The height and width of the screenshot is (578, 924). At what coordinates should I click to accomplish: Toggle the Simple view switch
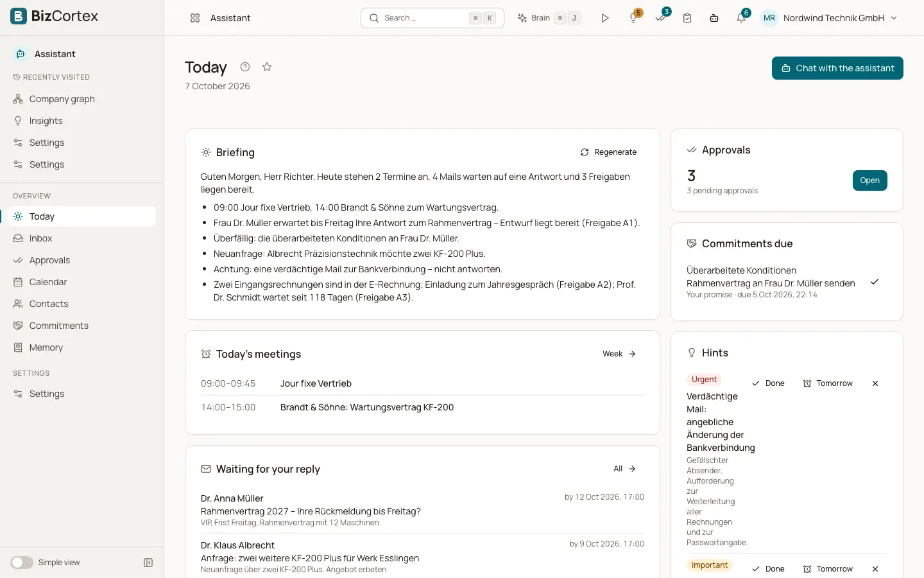click(x=22, y=563)
